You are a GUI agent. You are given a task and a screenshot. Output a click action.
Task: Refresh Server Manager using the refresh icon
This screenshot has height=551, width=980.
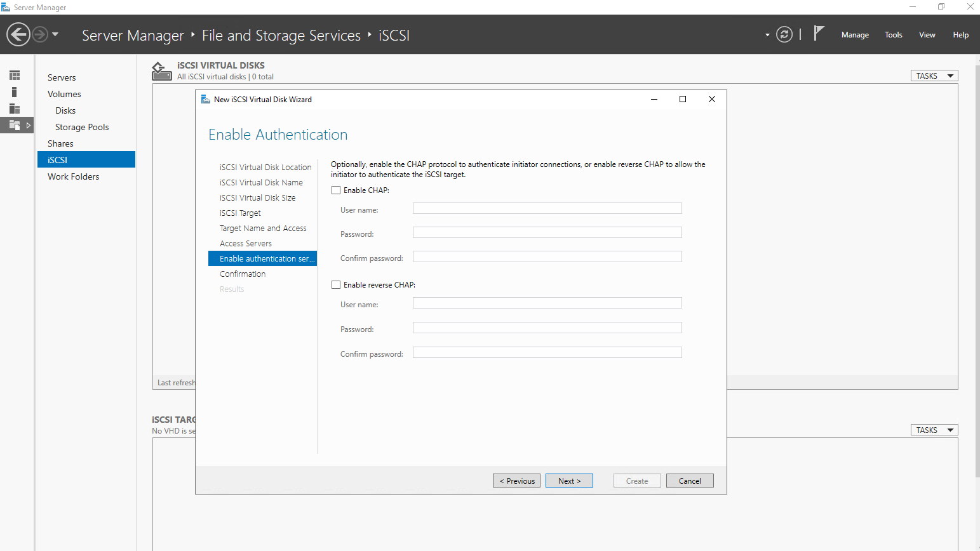(x=784, y=34)
